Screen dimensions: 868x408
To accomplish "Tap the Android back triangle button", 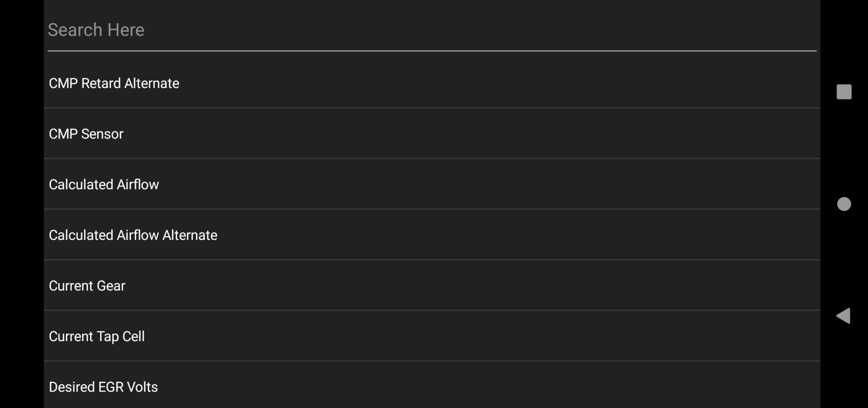I will [843, 316].
